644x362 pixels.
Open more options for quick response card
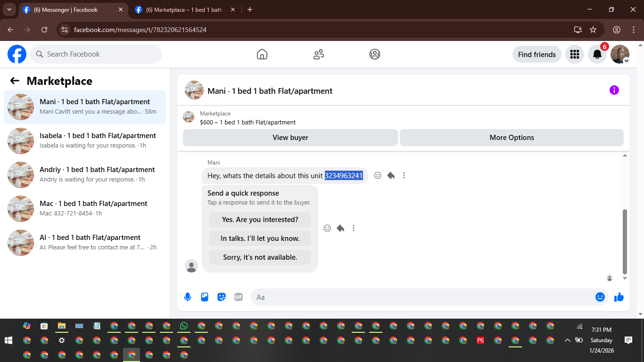354,228
